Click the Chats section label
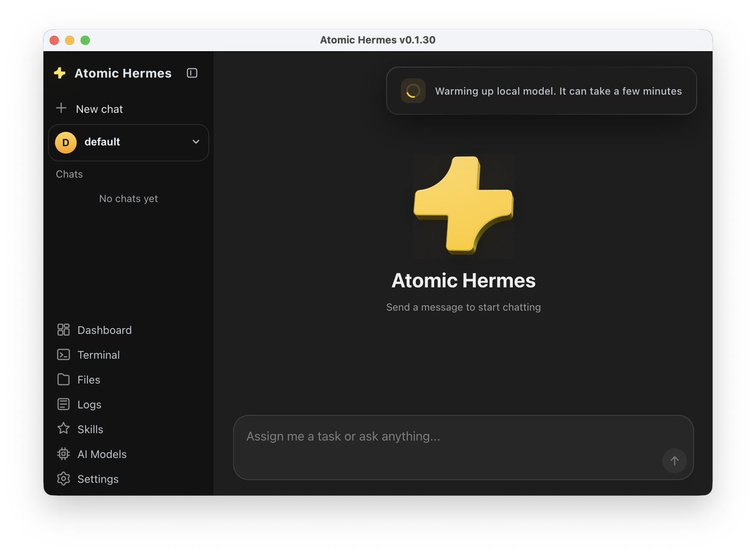756x553 pixels. (69, 174)
